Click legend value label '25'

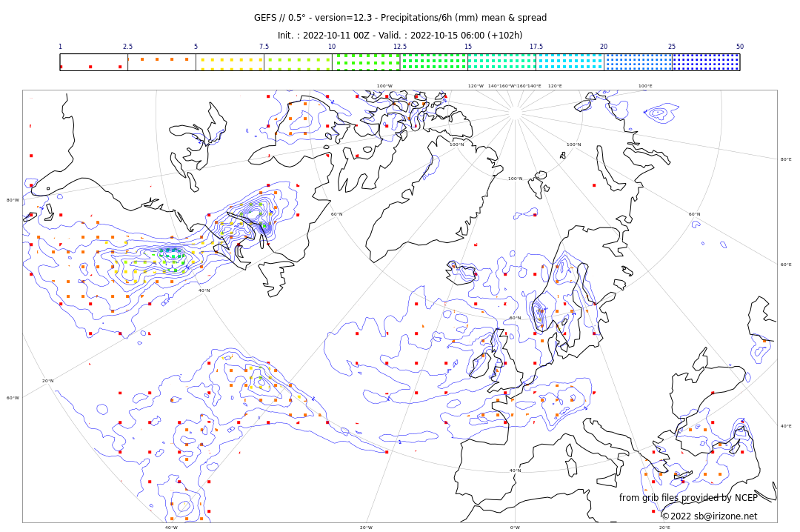click(x=672, y=47)
